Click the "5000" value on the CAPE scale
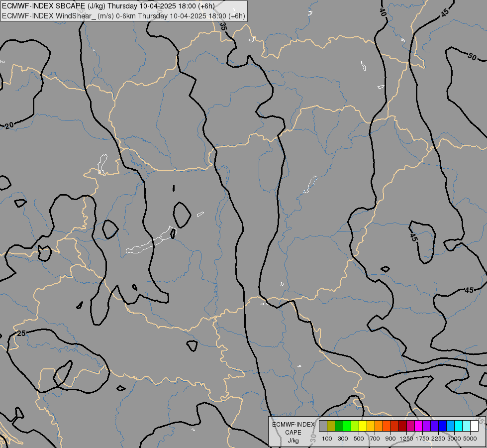Viewport: 487px width, 448px height. click(x=470, y=439)
